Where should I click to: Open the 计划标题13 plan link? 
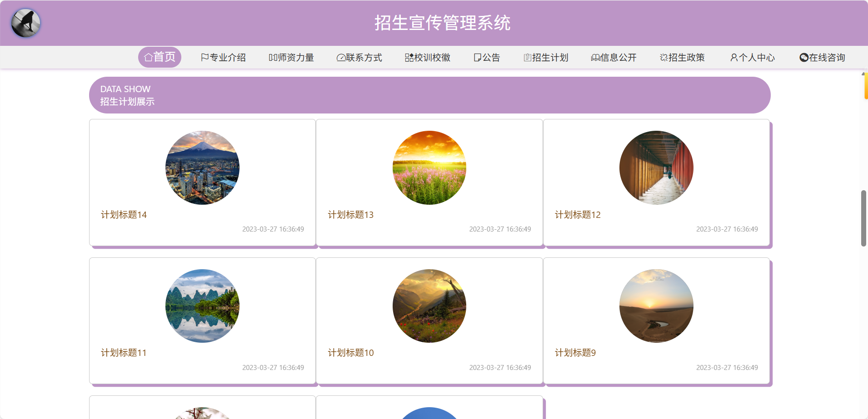351,215
